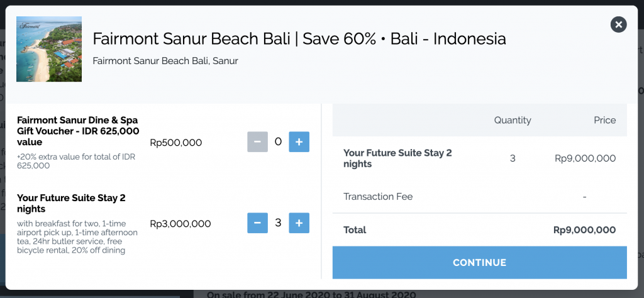The image size is (644, 298).
Task: Click the Rp3,000,000 suite stay price
Action: point(180,224)
